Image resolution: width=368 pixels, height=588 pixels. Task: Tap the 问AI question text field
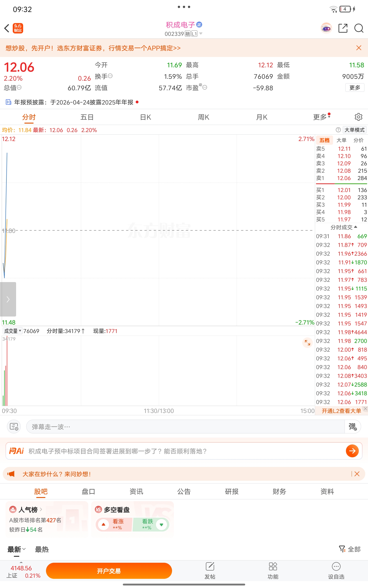(184, 451)
